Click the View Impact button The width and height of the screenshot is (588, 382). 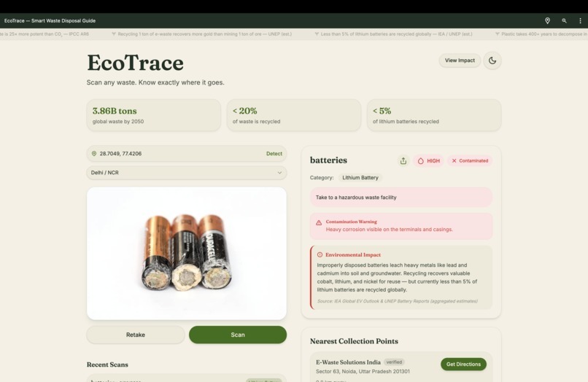click(x=460, y=61)
